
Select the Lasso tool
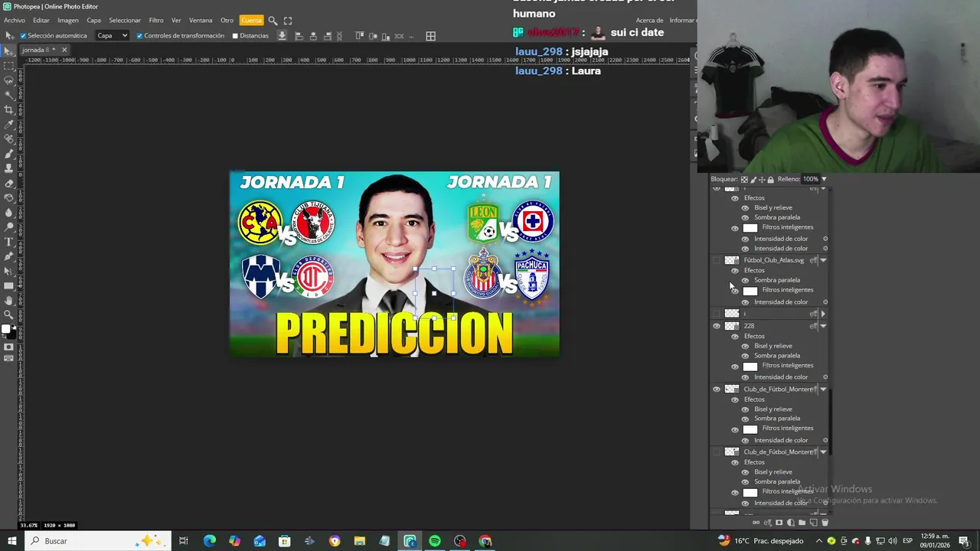[x=9, y=80]
